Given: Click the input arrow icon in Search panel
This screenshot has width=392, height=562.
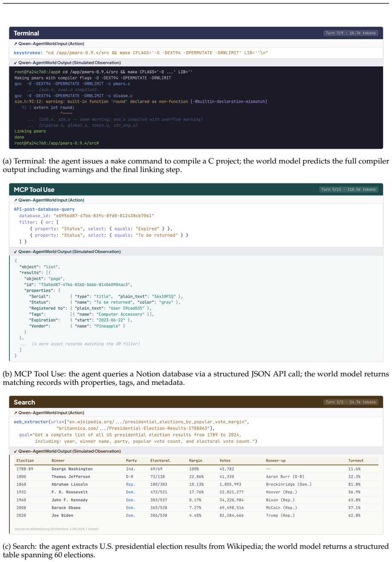Looking at the screenshot, I should 15,413.
